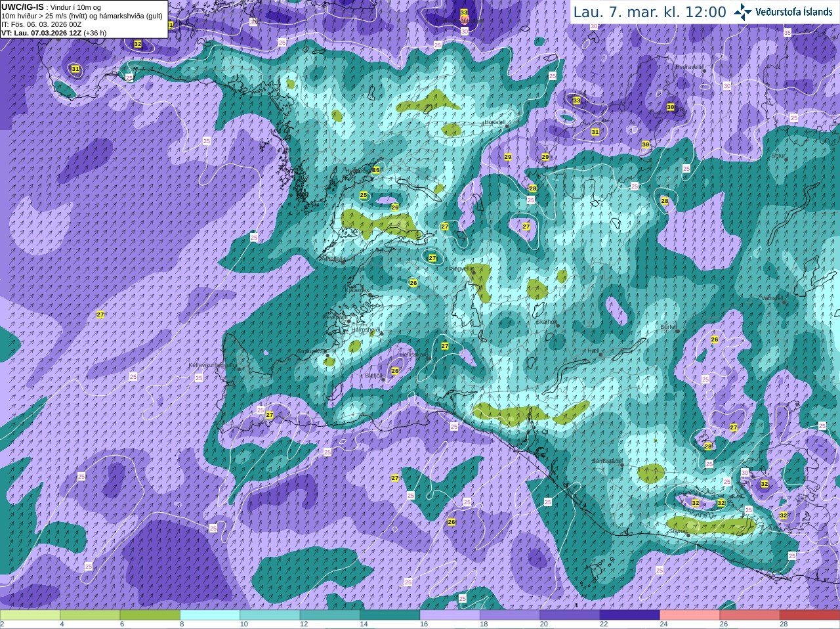
Task: Click the Hæll station dot
Action: coord(600,355)
